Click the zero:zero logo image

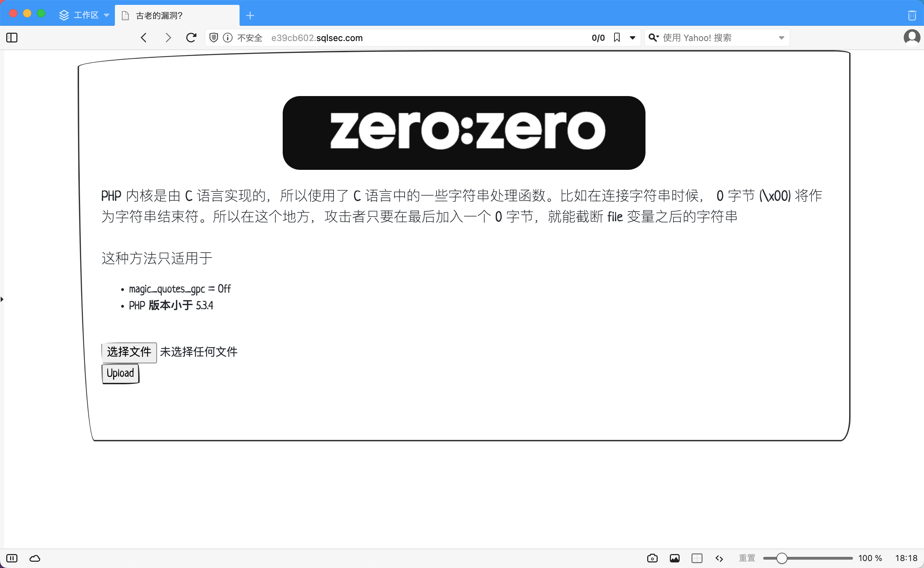click(x=464, y=133)
